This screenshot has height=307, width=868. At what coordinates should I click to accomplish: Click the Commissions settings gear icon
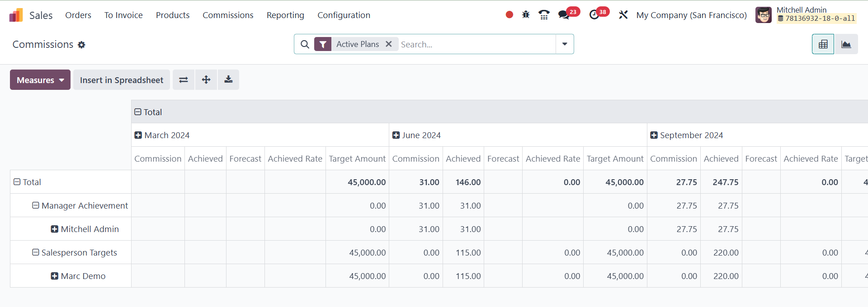(x=81, y=45)
